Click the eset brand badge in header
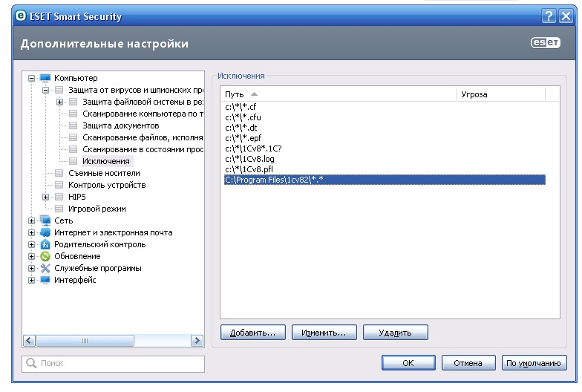The height and width of the screenshot is (392, 582). click(x=545, y=43)
